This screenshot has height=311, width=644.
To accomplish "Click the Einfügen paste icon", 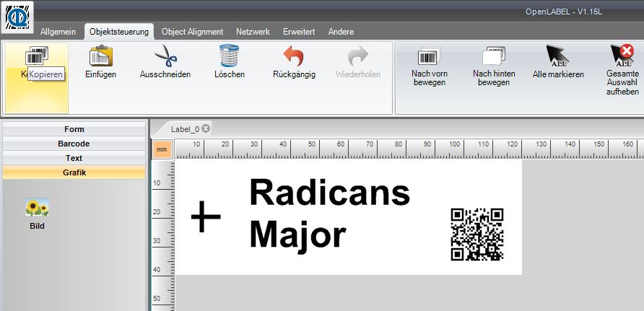I will [x=100, y=56].
